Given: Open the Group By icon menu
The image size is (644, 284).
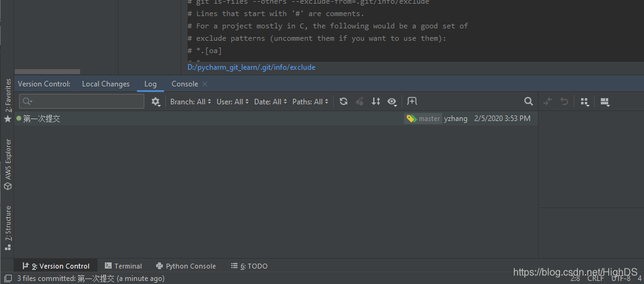Looking at the screenshot, I should (x=585, y=101).
